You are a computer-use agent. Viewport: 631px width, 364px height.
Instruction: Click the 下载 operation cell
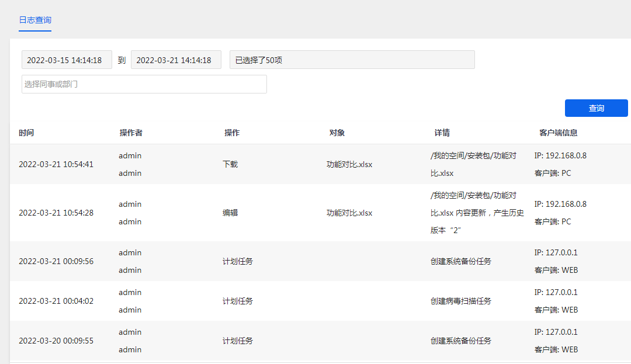coord(230,164)
